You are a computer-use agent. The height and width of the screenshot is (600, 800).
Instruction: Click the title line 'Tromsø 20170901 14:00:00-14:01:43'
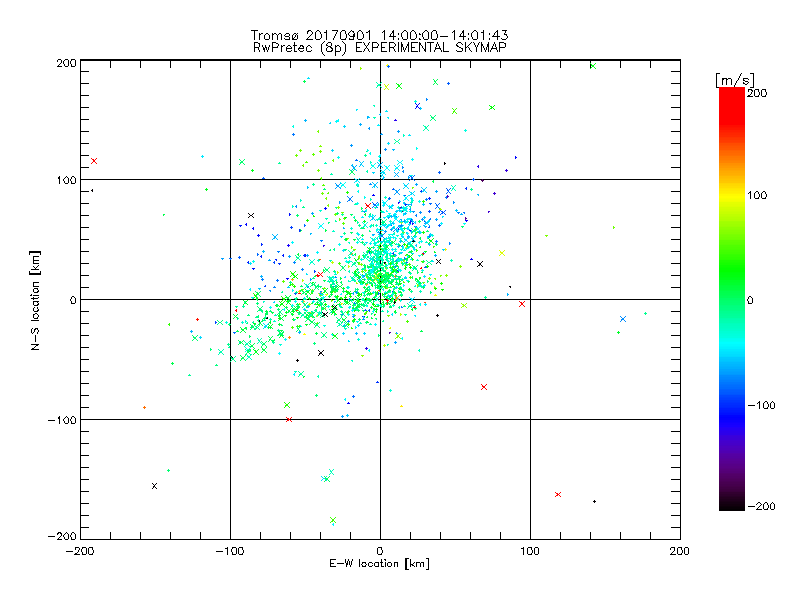[379, 35]
